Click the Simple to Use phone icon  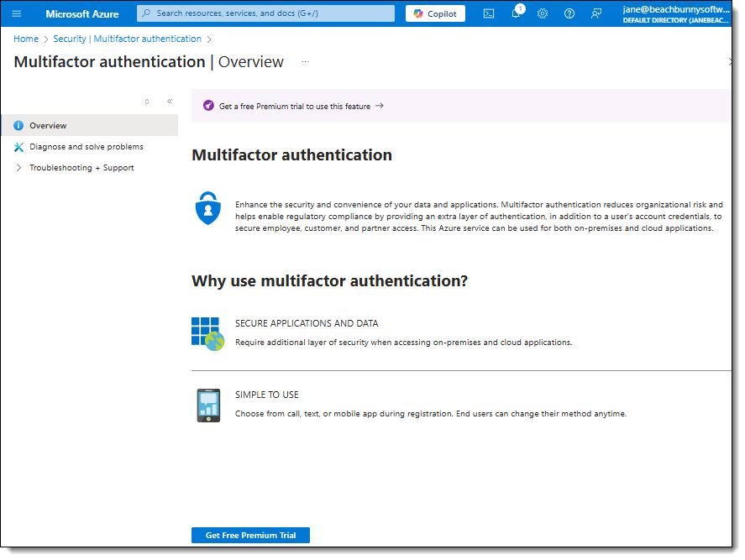point(207,405)
